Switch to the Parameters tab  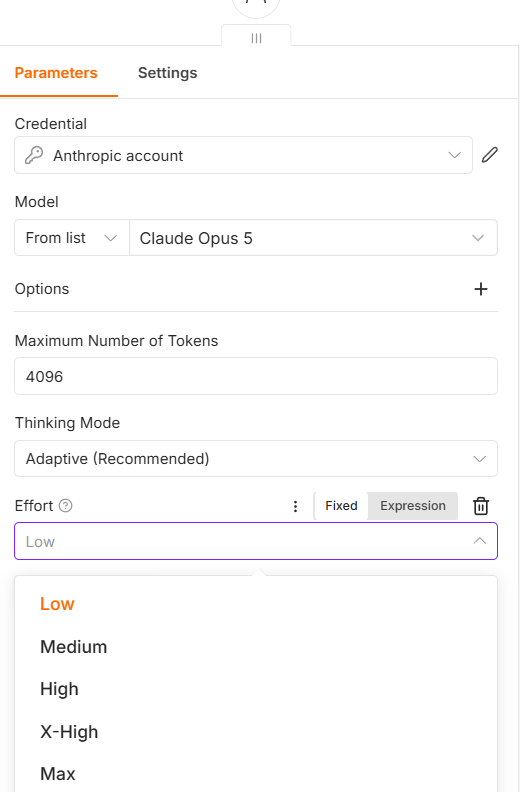[56, 73]
